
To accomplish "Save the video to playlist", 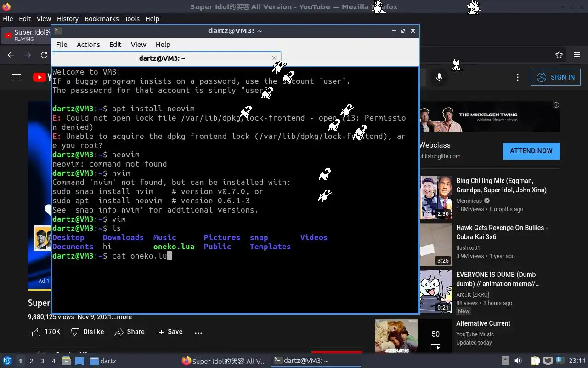I will 169,332.
